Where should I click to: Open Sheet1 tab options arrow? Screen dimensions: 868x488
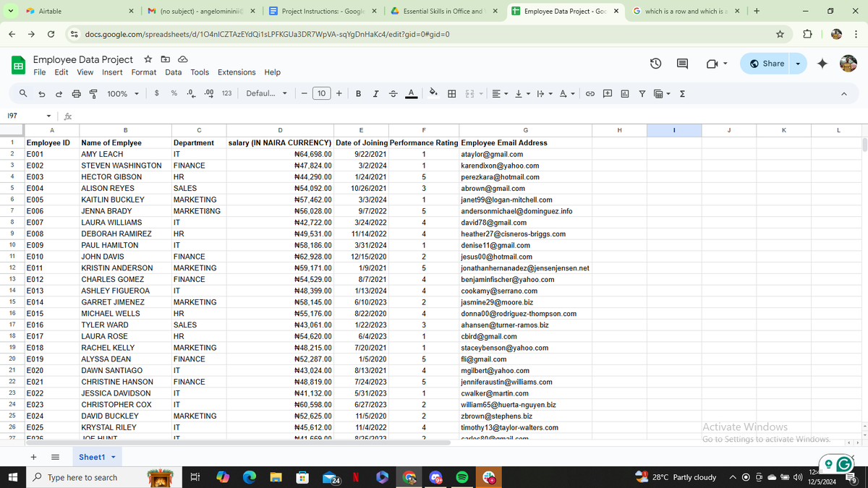pyautogui.click(x=114, y=457)
